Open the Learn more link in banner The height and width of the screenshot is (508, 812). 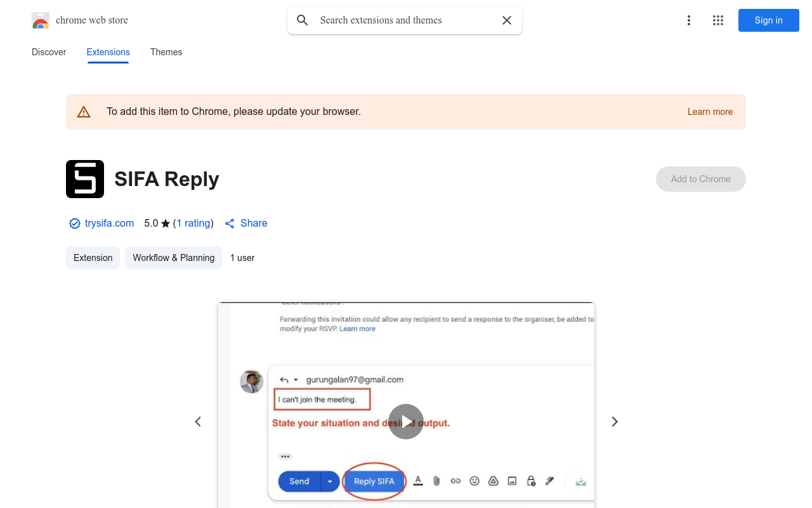point(710,112)
